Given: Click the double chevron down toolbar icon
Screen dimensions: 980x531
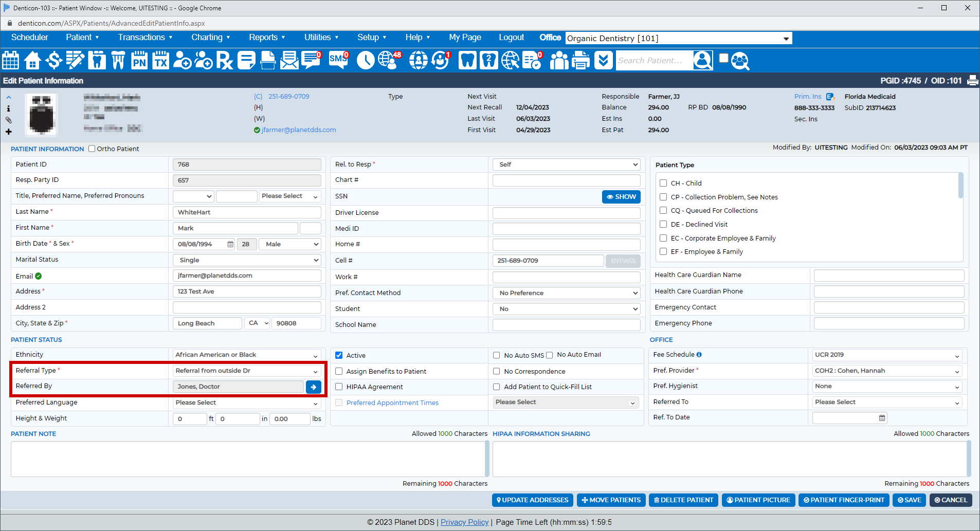Looking at the screenshot, I should click(603, 61).
